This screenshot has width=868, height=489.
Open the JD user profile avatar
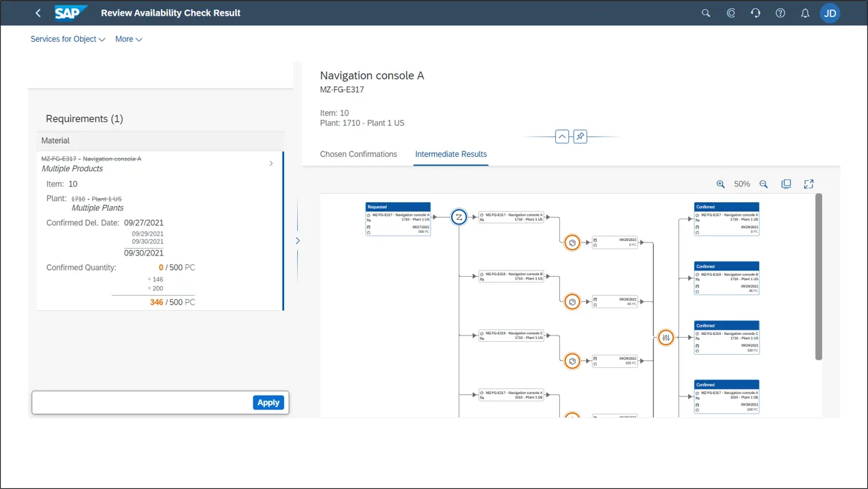(830, 13)
